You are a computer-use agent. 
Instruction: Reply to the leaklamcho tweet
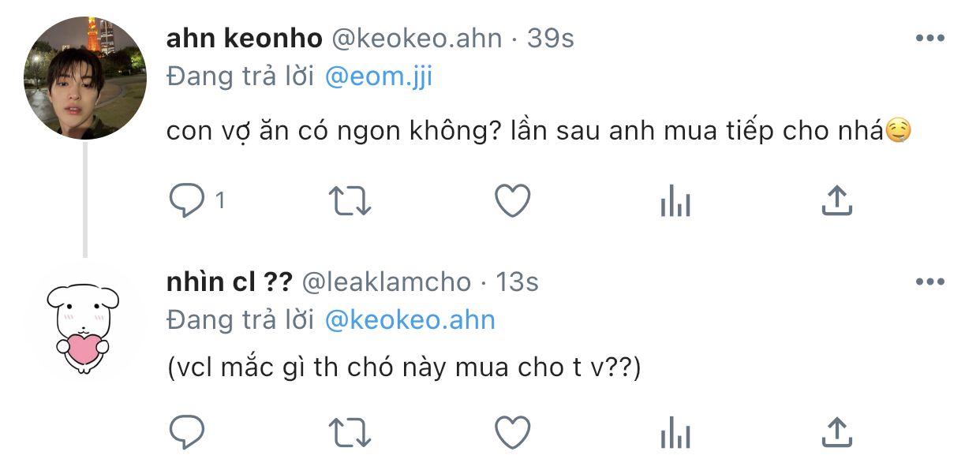coord(188,432)
